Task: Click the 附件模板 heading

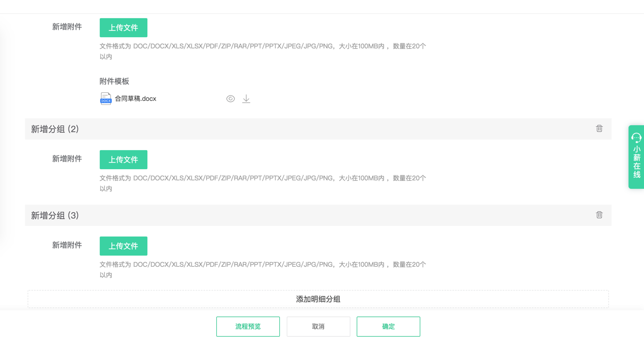Action: pos(114,81)
